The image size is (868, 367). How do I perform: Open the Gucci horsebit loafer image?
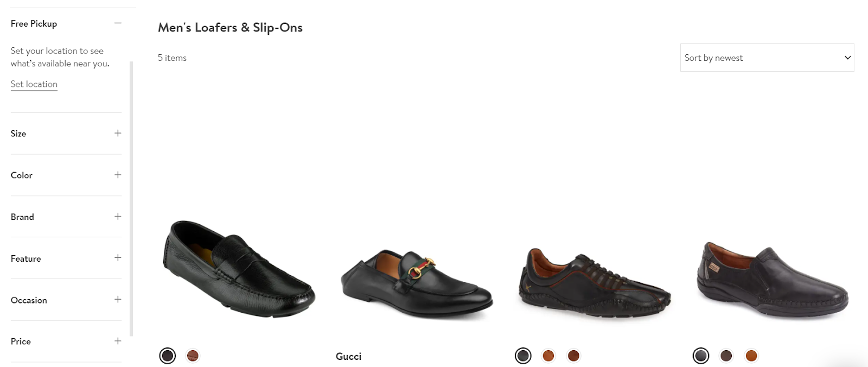point(417,284)
